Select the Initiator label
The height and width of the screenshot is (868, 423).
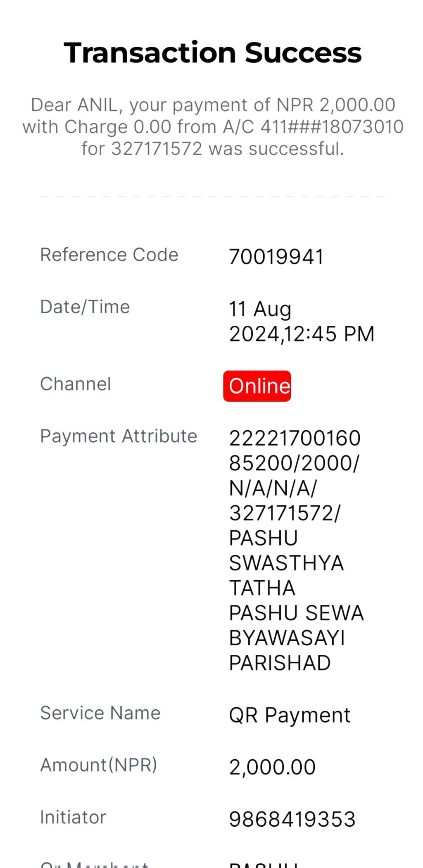click(73, 817)
